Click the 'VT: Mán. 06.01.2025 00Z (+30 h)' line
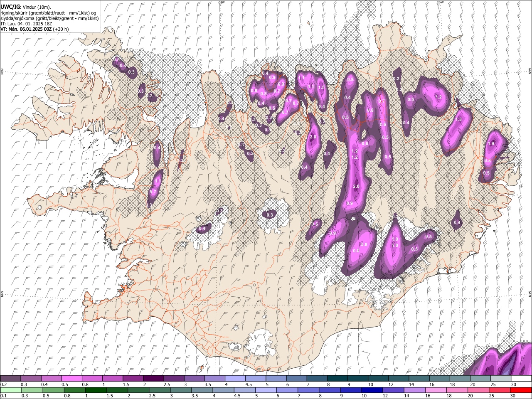Screen dimensions: 532x399 click(34, 29)
